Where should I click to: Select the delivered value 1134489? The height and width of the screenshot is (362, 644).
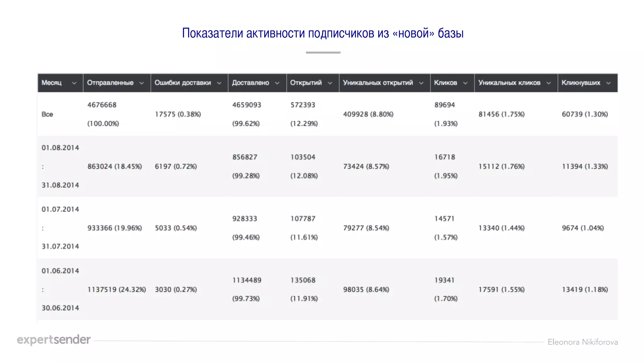[x=247, y=280]
